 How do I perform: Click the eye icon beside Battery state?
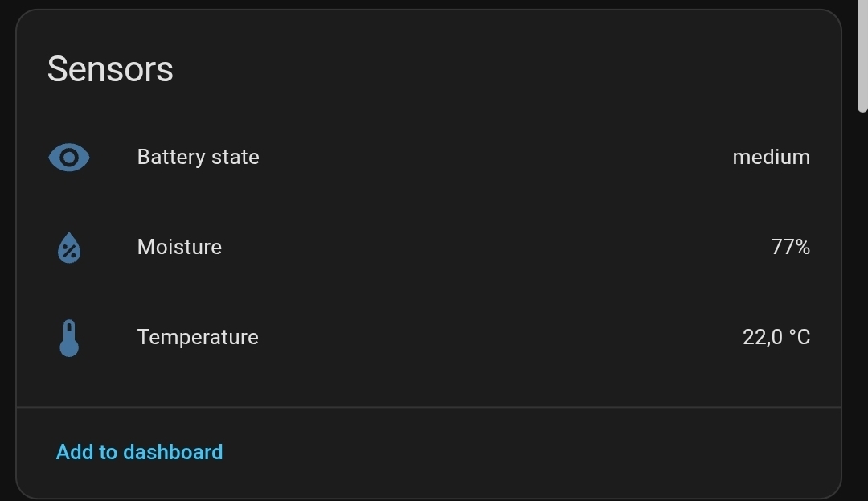[69, 158]
